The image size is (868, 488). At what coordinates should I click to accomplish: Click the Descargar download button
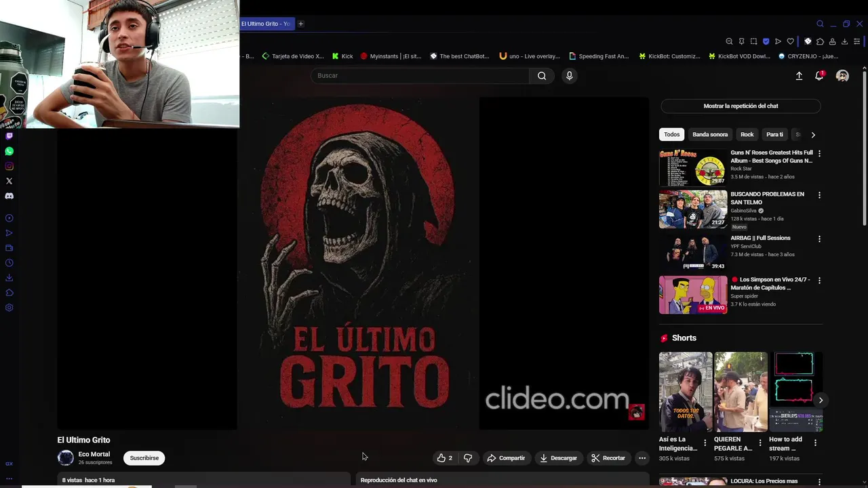pyautogui.click(x=558, y=458)
